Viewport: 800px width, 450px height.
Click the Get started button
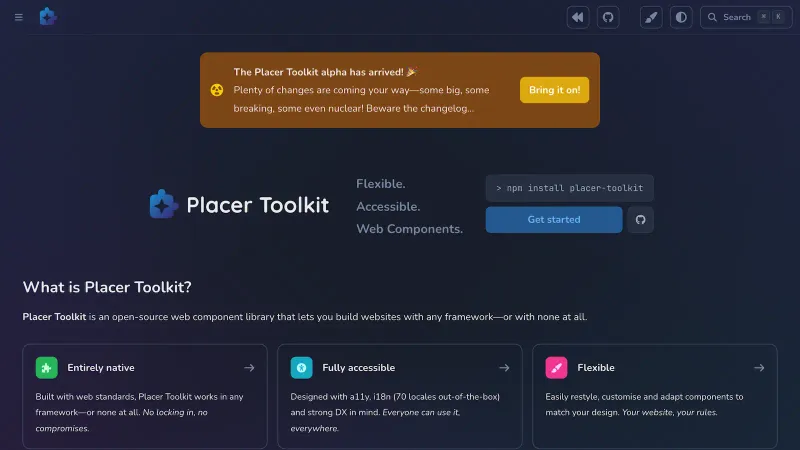(553, 220)
